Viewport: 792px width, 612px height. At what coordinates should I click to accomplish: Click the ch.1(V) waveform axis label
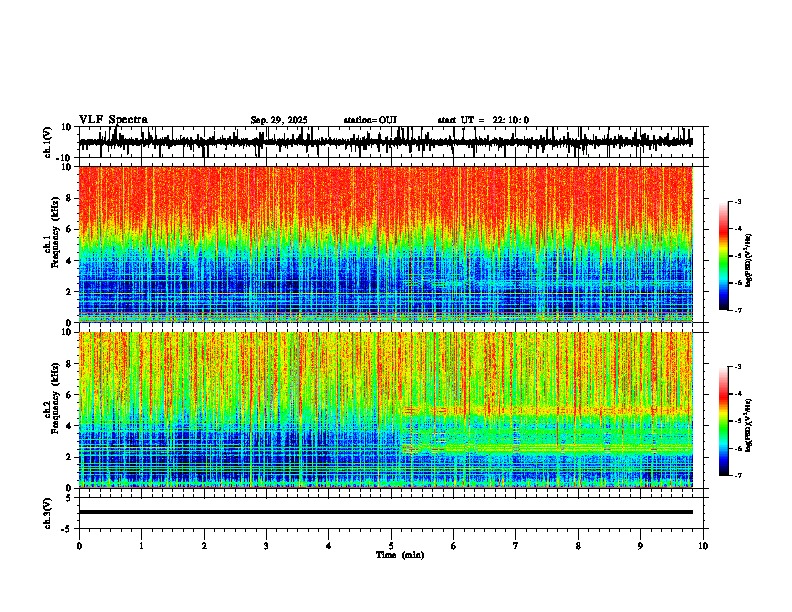coord(48,142)
